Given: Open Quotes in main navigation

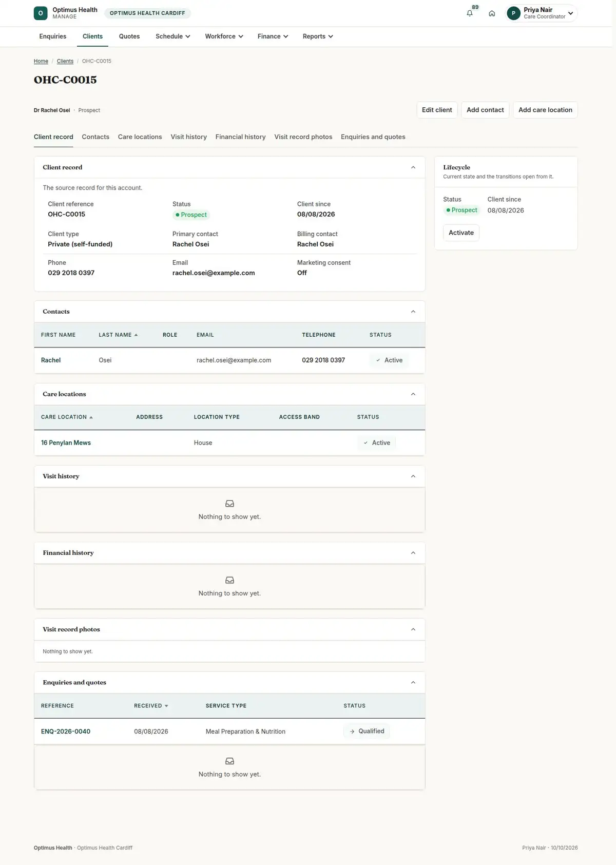Looking at the screenshot, I should coord(129,36).
